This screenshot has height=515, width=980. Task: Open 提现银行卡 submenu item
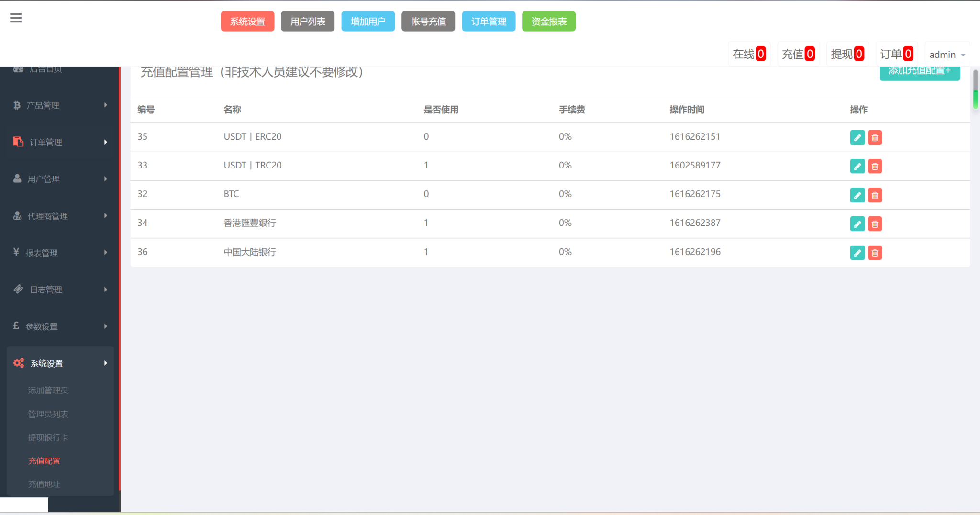[48, 437]
